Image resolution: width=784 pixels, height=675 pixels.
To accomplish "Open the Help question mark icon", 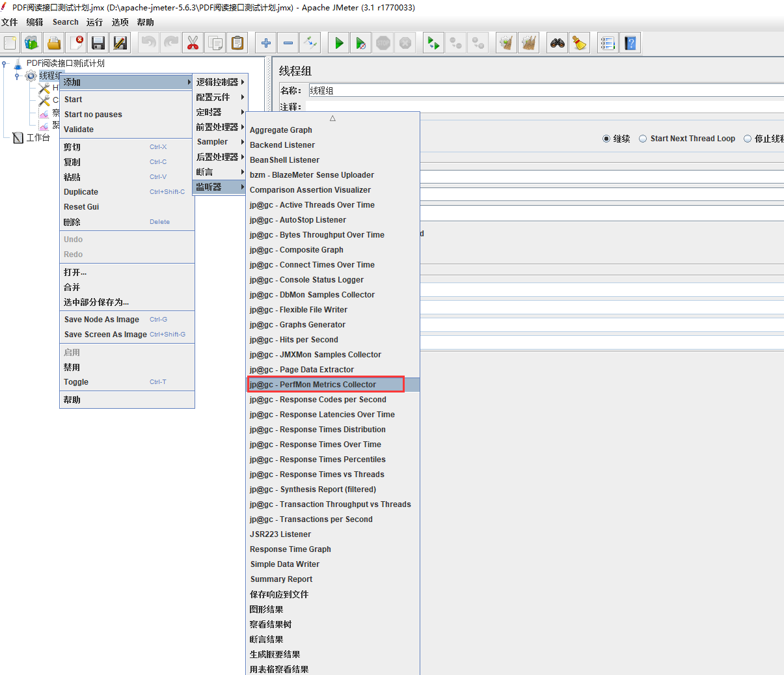I will (x=630, y=43).
